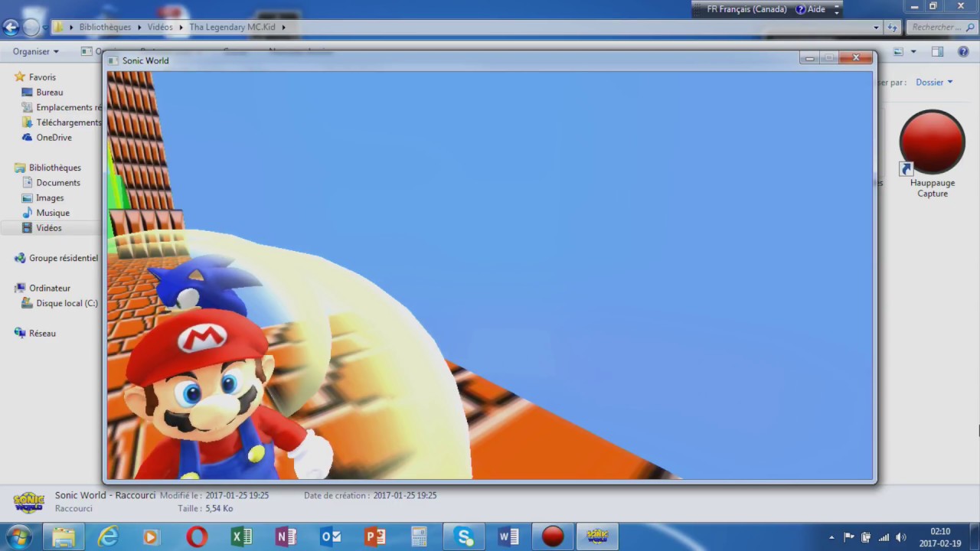Launch Internet Explorer from the taskbar

tap(108, 536)
